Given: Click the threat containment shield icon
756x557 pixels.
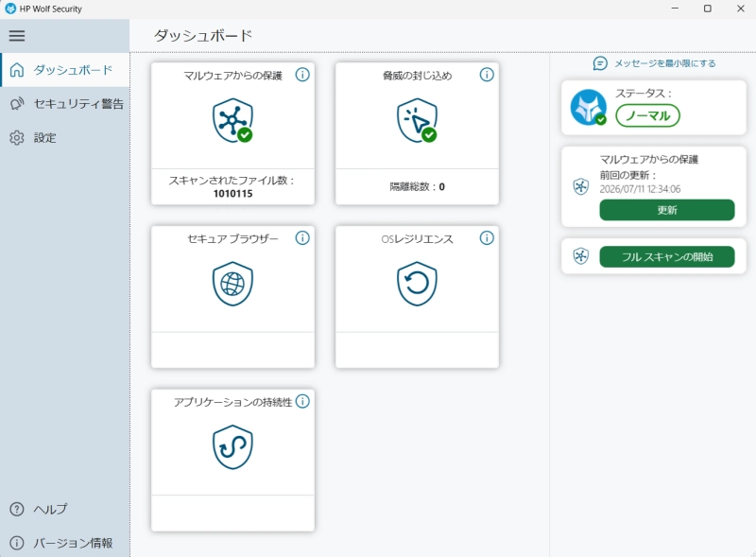Looking at the screenshot, I should coord(417,121).
